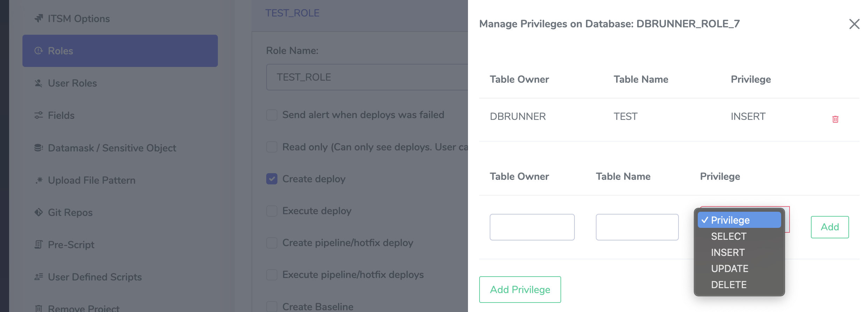The image size is (868, 312).
Task: Close the Manage Privileges panel
Action: [x=854, y=24]
